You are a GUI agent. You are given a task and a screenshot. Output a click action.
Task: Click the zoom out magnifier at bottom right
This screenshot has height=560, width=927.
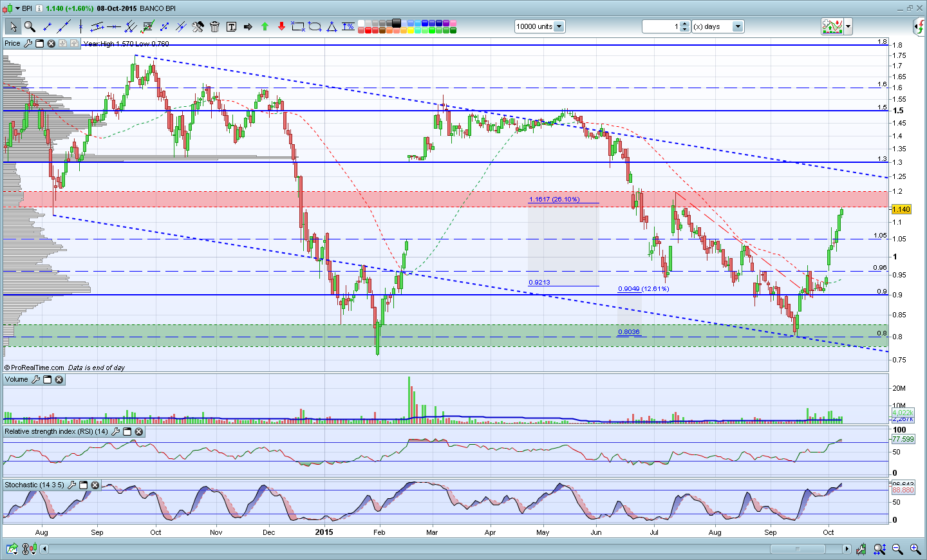click(x=897, y=549)
